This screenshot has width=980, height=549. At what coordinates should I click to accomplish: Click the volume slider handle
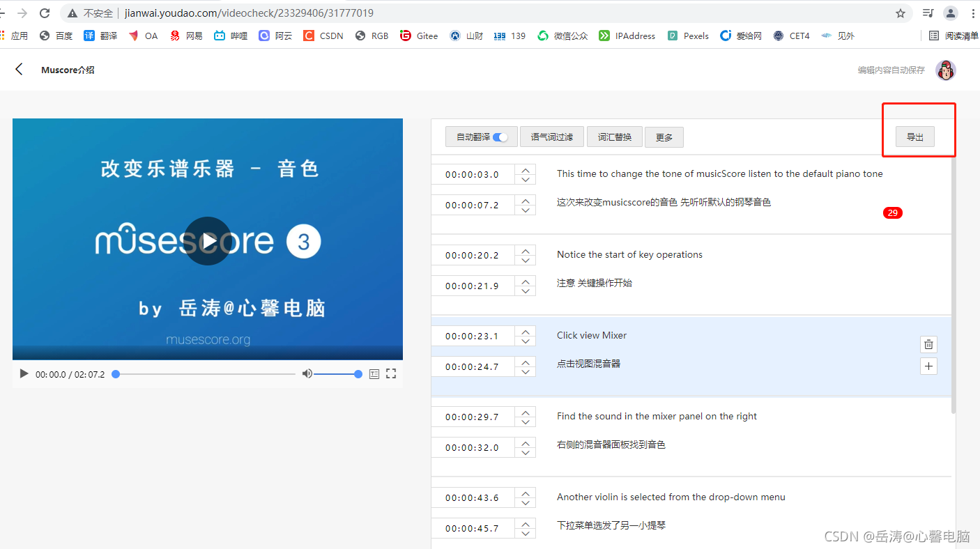click(358, 374)
